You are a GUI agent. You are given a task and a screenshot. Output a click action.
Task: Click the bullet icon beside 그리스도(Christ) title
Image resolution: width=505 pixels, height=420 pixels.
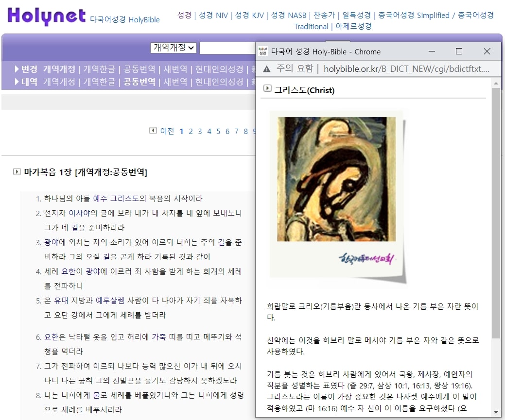tap(267, 88)
